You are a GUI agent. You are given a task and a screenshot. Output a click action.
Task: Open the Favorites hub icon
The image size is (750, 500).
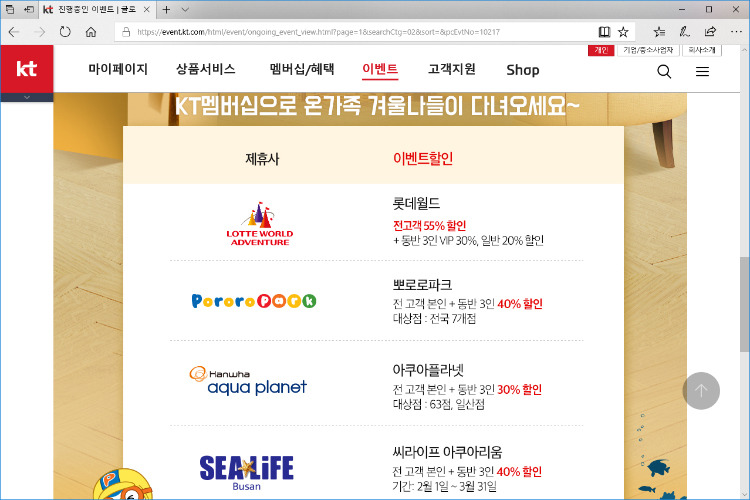[x=659, y=32]
